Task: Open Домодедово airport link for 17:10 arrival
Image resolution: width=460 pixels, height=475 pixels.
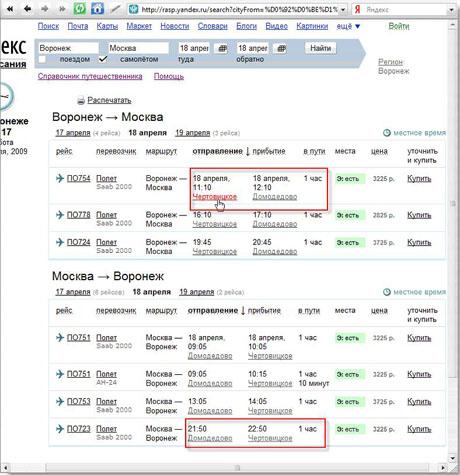Action: [x=275, y=224]
